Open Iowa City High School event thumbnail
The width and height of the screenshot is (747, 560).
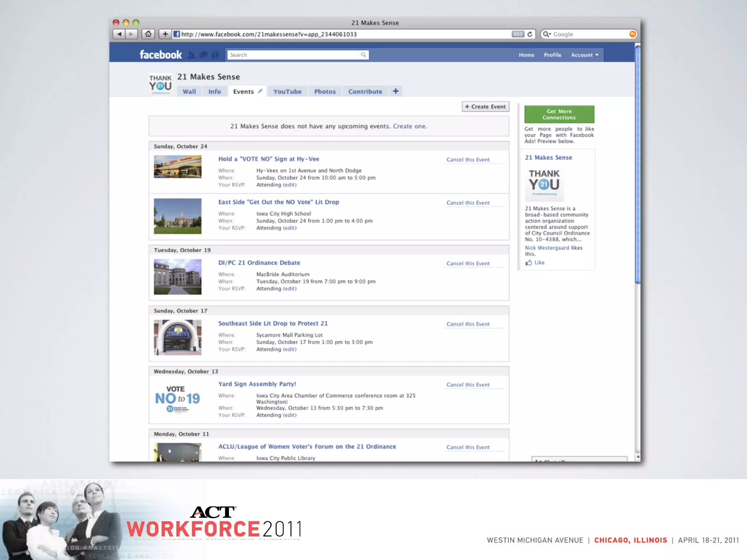(x=178, y=216)
